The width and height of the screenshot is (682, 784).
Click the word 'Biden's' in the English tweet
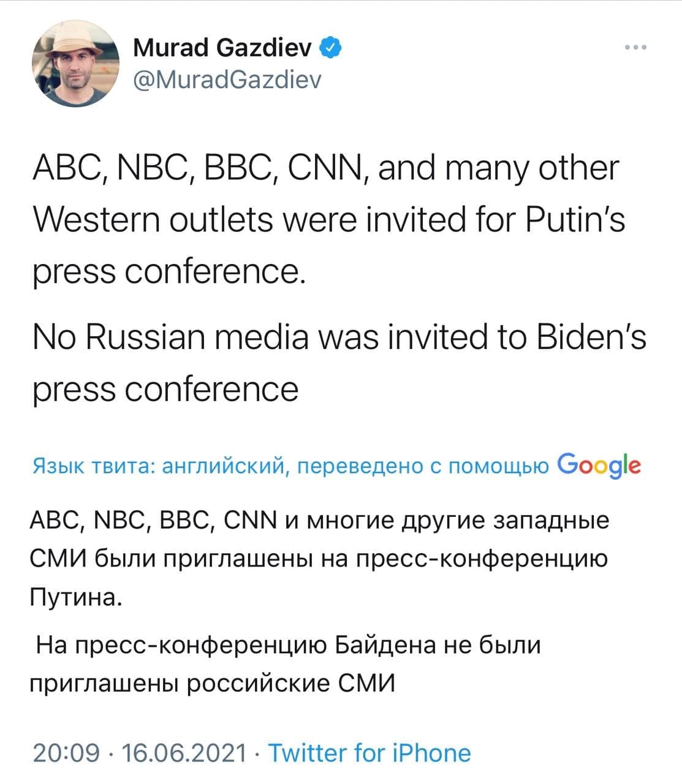pyautogui.click(x=591, y=336)
